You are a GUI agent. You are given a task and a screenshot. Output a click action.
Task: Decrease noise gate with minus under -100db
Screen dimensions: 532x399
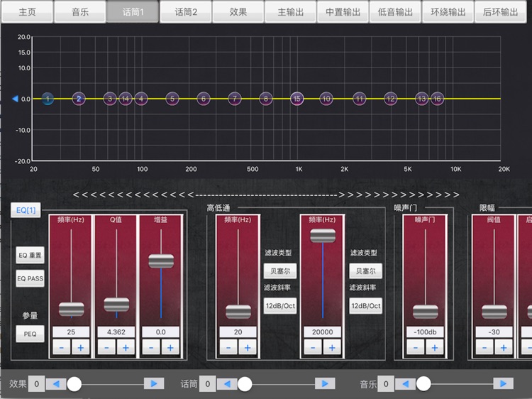(x=416, y=347)
